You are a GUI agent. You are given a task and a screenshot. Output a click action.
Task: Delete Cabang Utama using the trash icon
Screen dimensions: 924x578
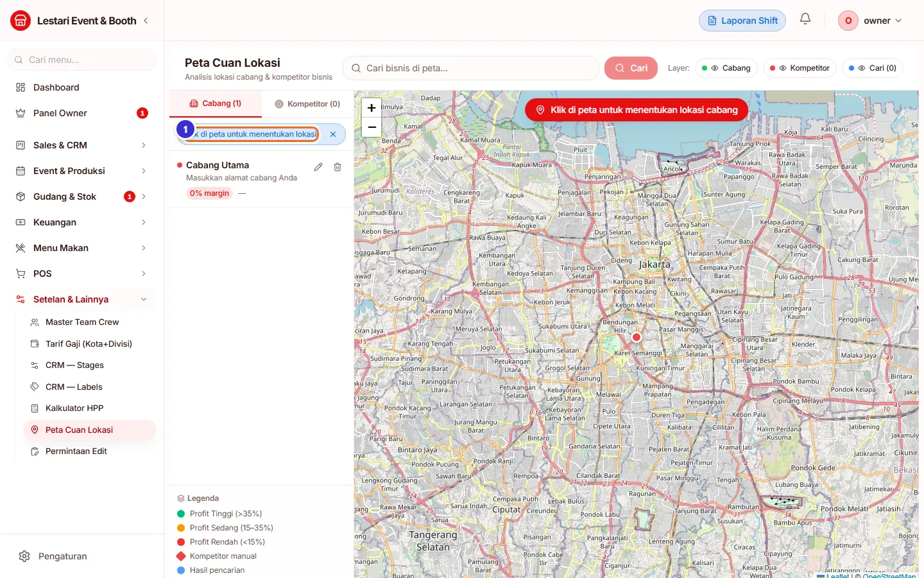pyautogui.click(x=338, y=167)
